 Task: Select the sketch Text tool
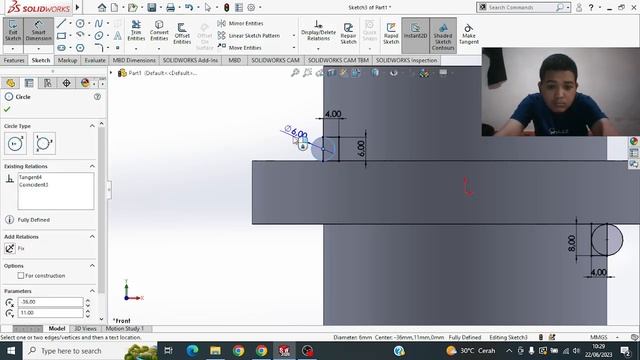tap(118, 36)
